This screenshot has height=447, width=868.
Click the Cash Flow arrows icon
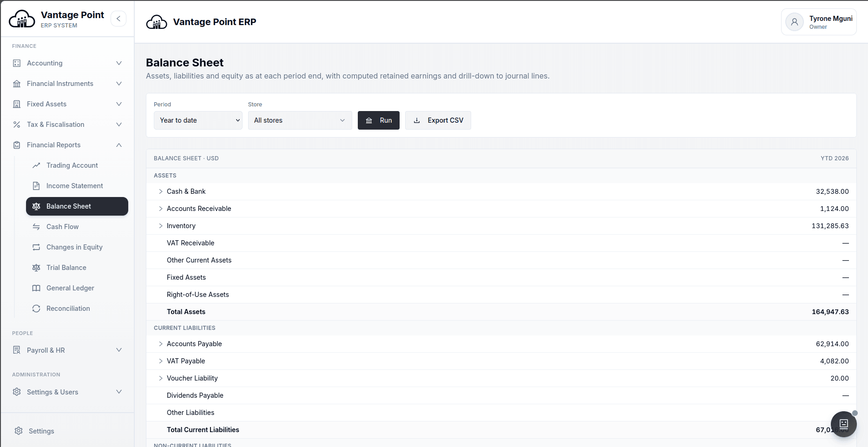coord(36,227)
